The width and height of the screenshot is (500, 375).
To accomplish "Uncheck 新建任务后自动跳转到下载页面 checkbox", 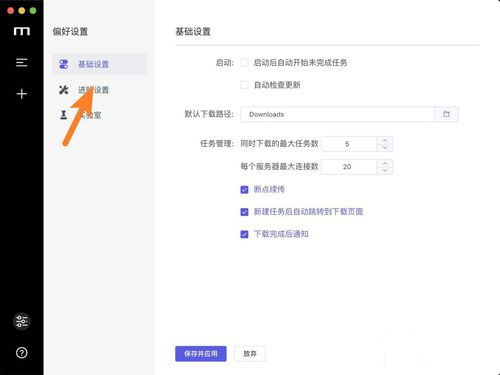I will 244,212.
